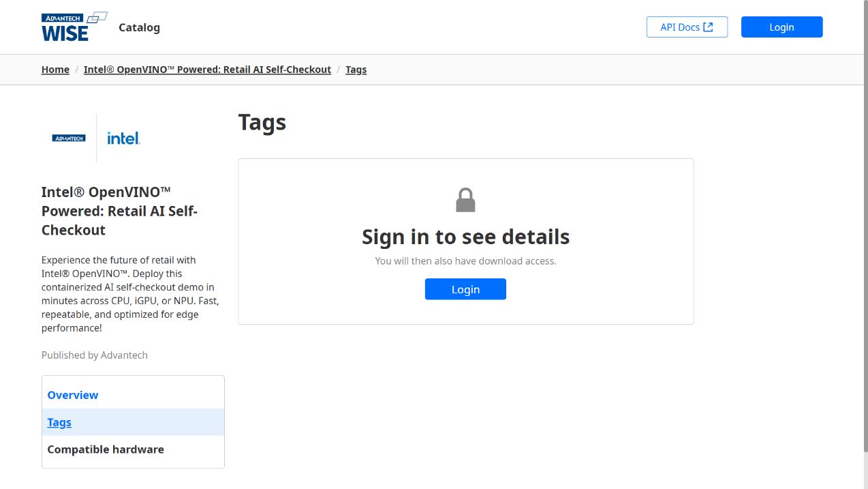Viewport: 868px width, 489px height.
Task: Open the Catalog header link
Action: click(x=139, y=27)
